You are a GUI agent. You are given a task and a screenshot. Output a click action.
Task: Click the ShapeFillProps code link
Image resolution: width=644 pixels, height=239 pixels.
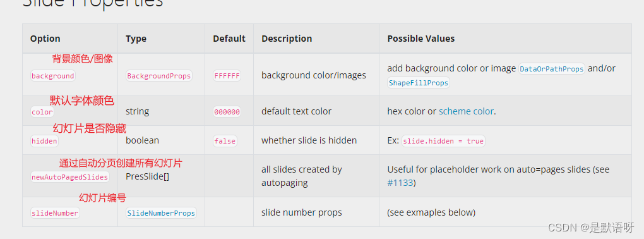(x=419, y=83)
